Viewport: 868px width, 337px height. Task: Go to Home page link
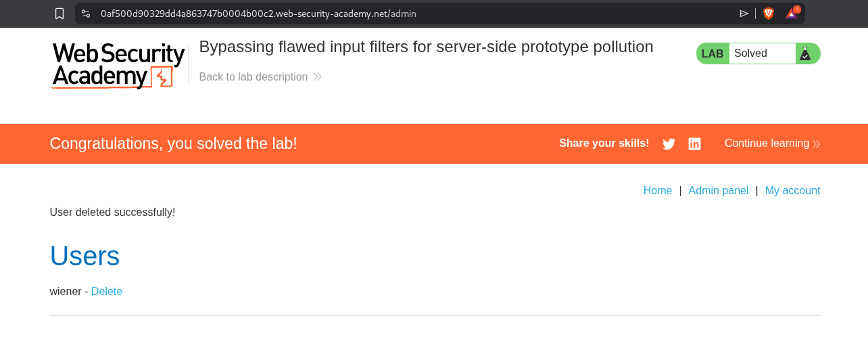tap(658, 191)
